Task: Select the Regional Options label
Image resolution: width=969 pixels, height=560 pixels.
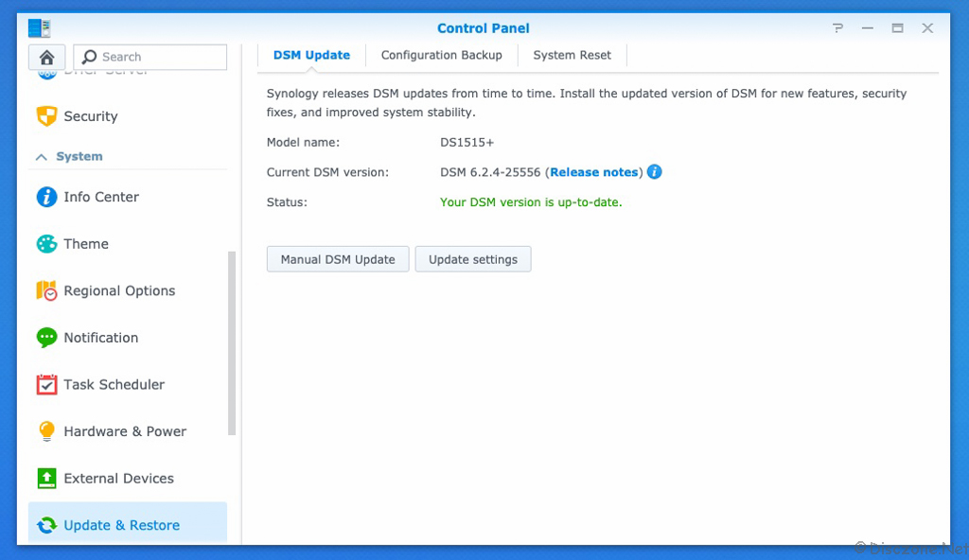Action: [x=119, y=290]
